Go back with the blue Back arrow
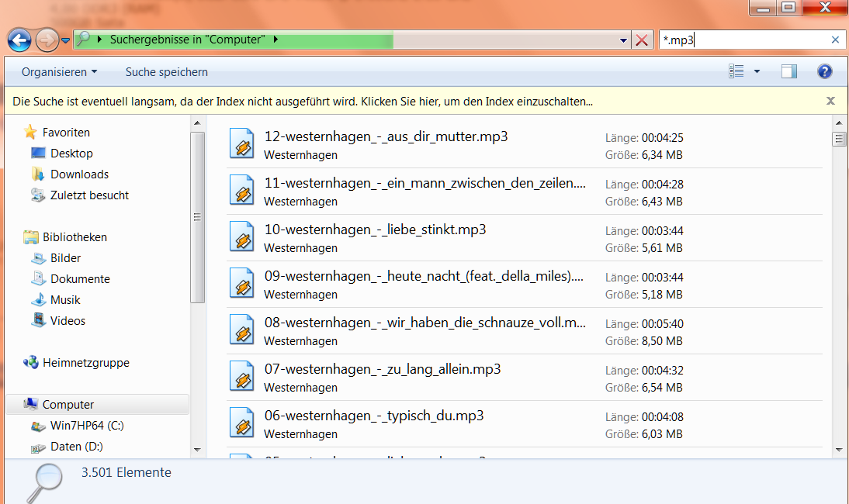This screenshot has height=504, width=849. click(19, 40)
